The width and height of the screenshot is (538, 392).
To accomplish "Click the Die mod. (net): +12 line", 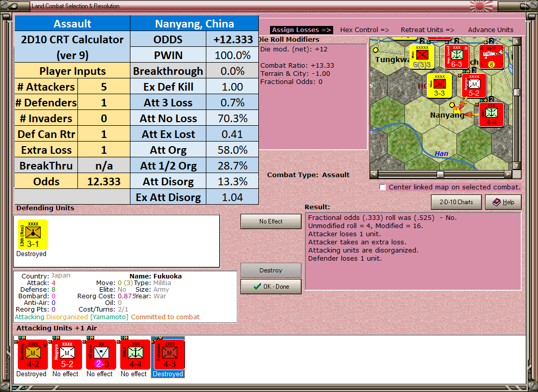I will [293, 49].
